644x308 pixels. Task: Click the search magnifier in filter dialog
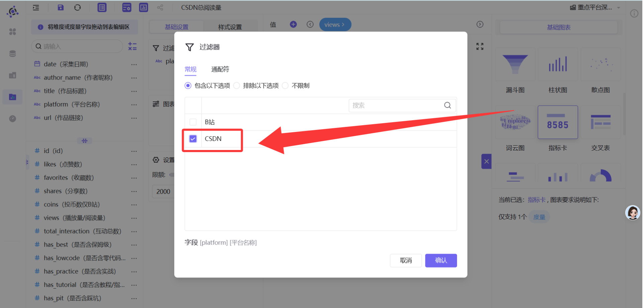click(447, 106)
